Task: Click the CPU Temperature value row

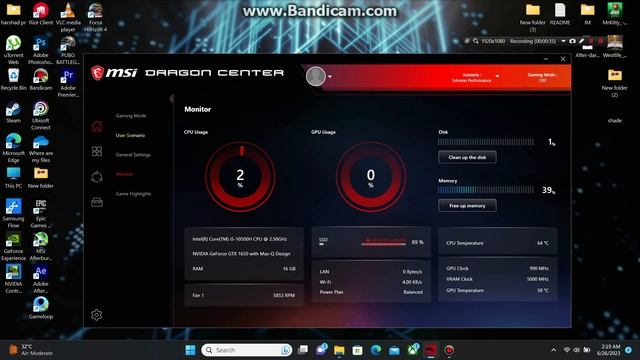Action: tap(498, 243)
